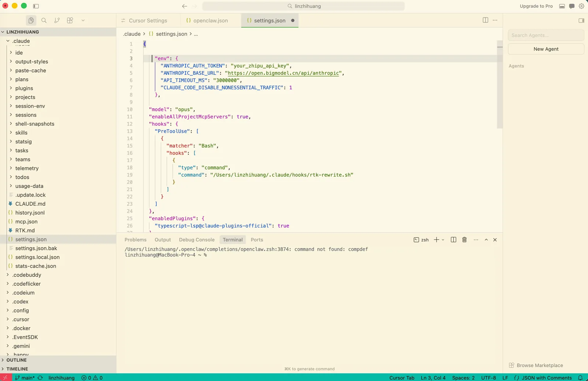Click .claude in the breadcrumb

click(x=132, y=34)
